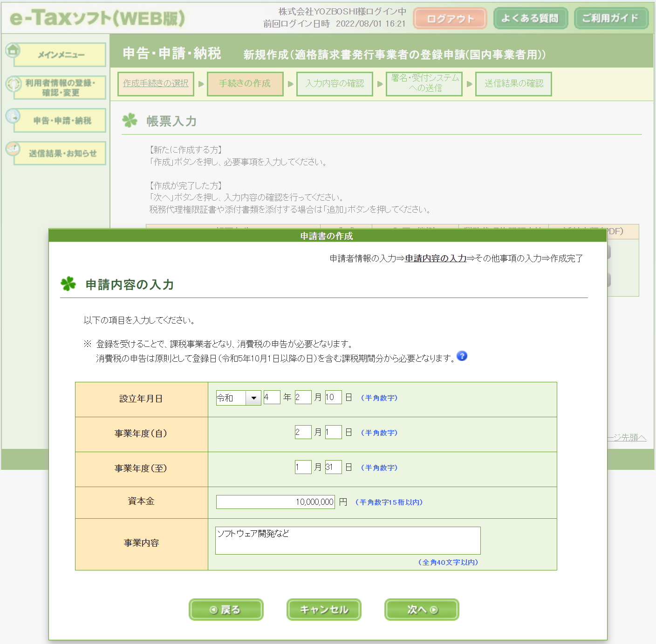This screenshot has height=644, width=656.
Task: Click the 事業年度(自) month field
Action: [x=303, y=432]
